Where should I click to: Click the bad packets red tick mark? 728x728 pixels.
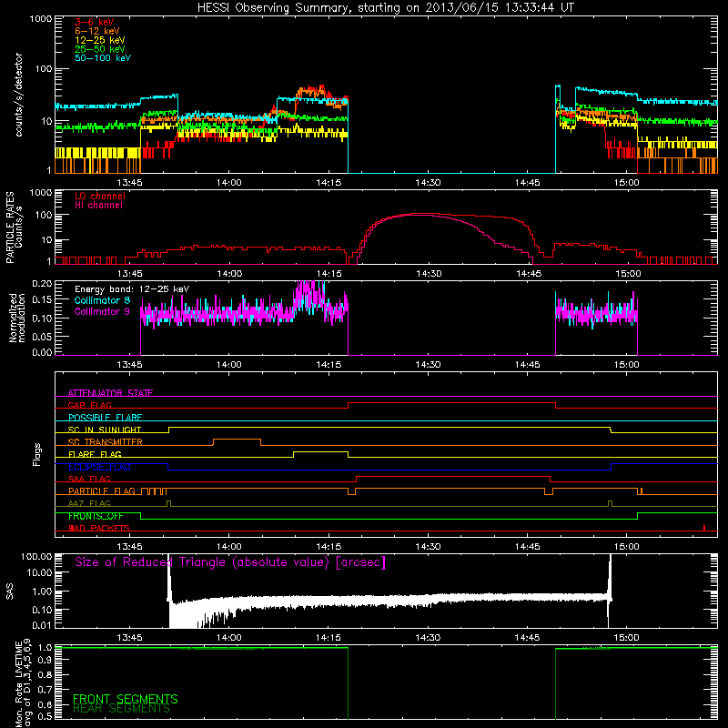pyautogui.click(x=704, y=528)
